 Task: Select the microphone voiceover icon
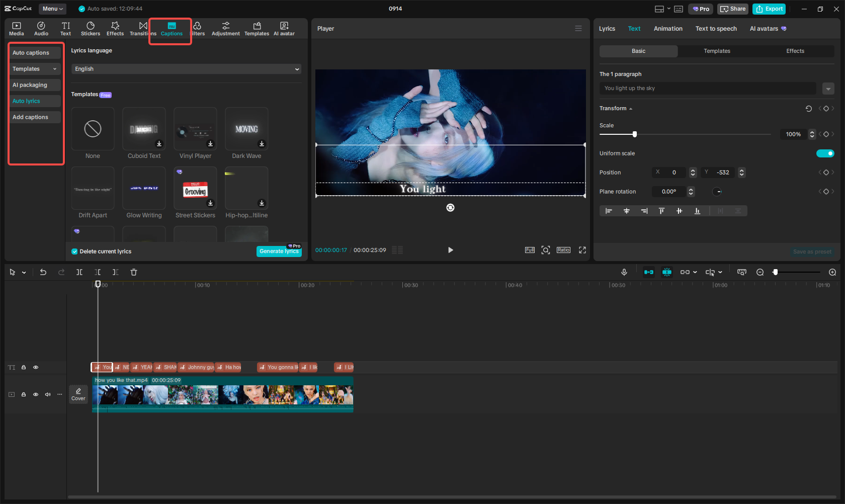pyautogui.click(x=624, y=272)
